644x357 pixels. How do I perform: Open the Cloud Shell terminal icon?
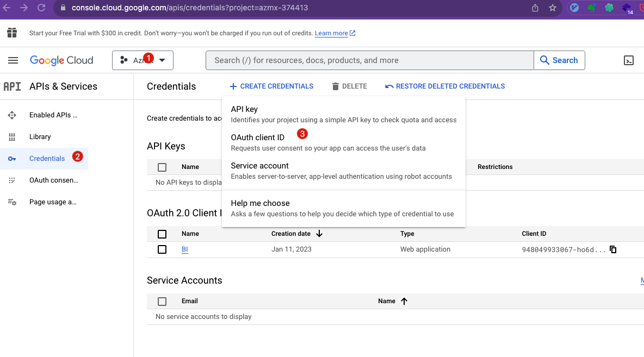pos(628,60)
